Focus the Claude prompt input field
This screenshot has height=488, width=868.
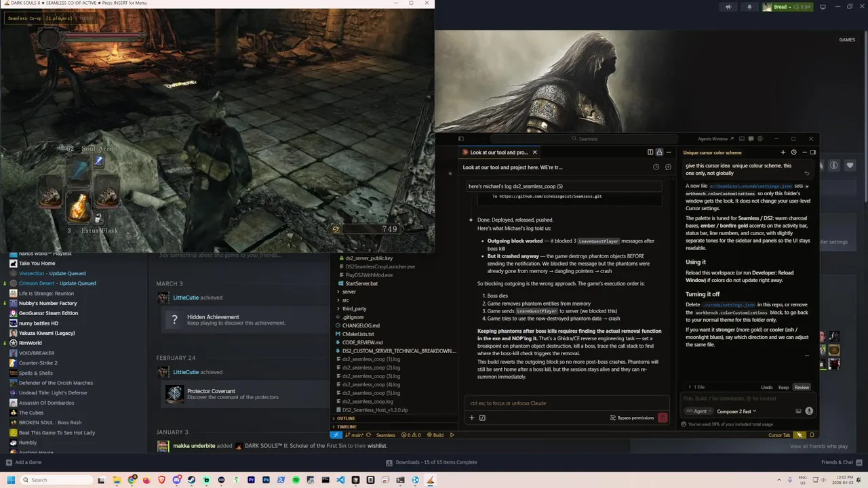[x=568, y=403]
